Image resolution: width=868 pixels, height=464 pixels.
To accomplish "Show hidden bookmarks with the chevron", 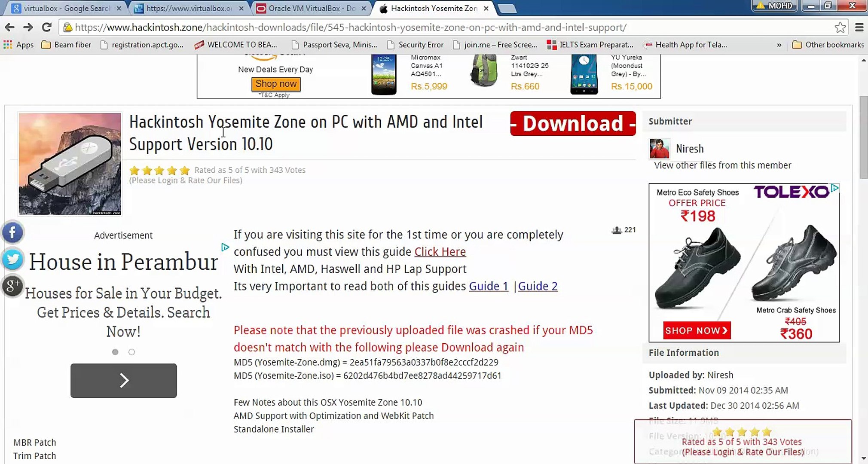I will [779, 45].
